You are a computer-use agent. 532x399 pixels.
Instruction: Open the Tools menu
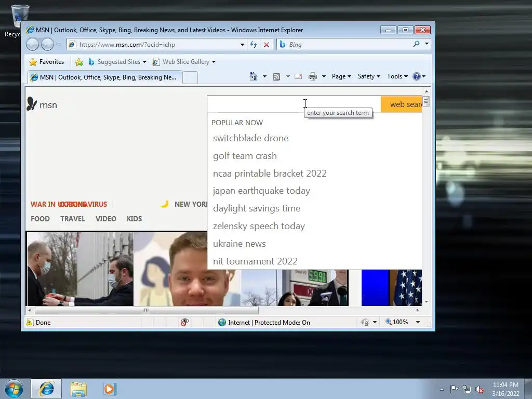point(397,76)
